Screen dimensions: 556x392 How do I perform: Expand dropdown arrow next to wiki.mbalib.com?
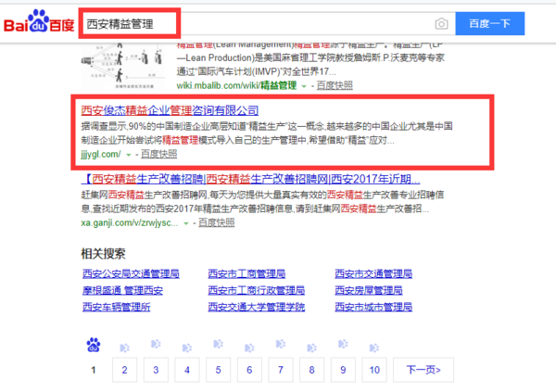click(x=304, y=86)
